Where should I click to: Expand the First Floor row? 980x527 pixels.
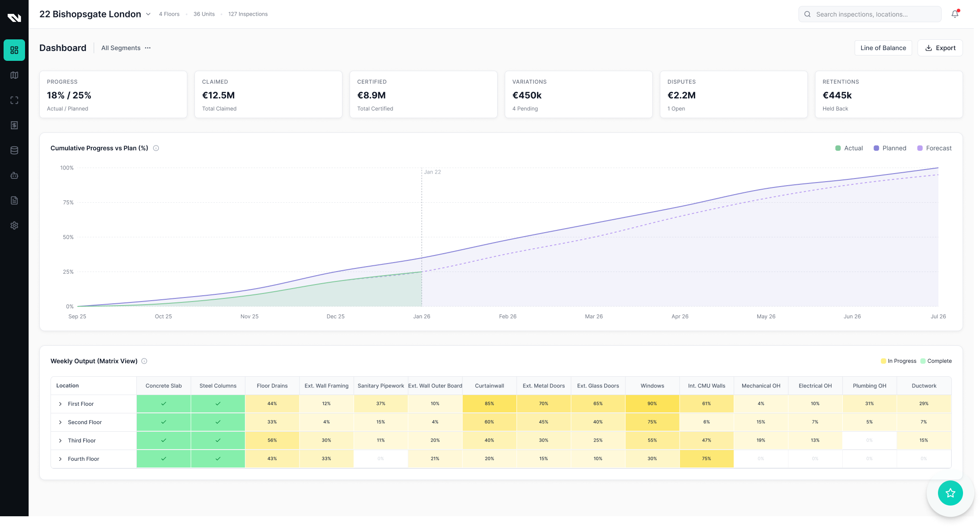coord(60,404)
